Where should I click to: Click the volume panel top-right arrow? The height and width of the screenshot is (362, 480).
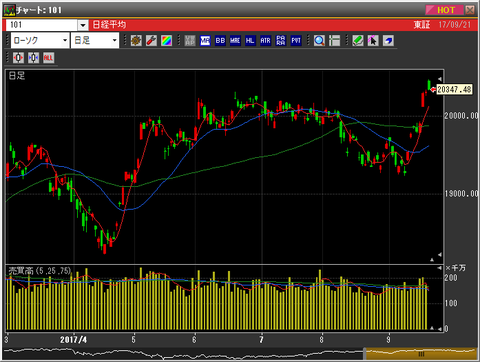click(x=440, y=268)
